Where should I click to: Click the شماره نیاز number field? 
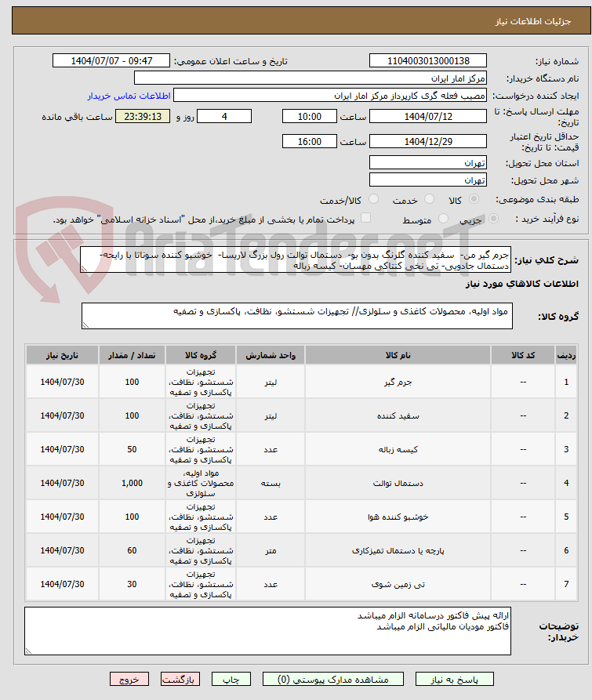pyautogui.click(x=427, y=60)
